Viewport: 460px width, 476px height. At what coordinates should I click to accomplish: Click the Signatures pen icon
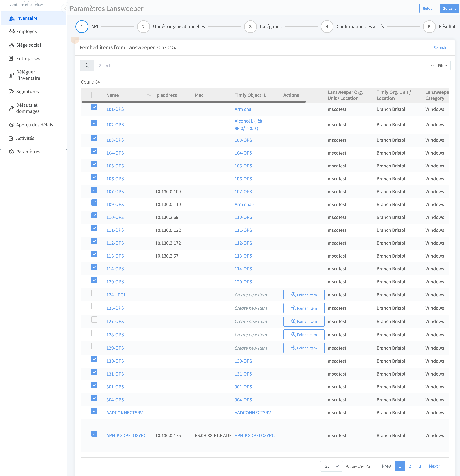pyautogui.click(x=11, y=92)
